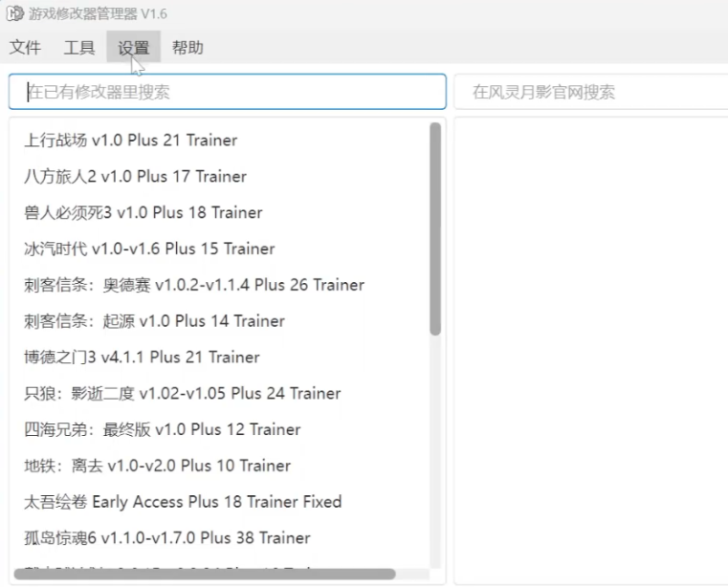
Task: Select 四海兄弟：最终版 v1.0 Plus 12 Trainer
Action: [162, 429]
